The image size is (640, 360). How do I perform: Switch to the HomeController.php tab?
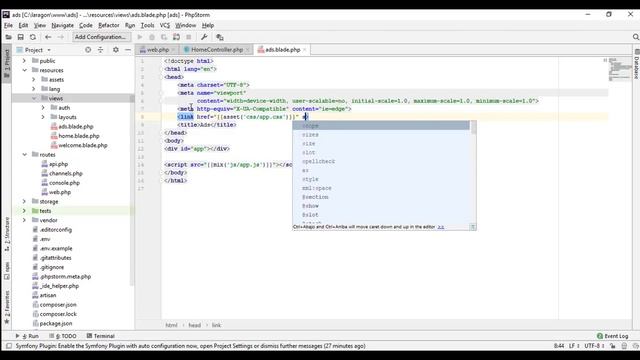(217, 50)
